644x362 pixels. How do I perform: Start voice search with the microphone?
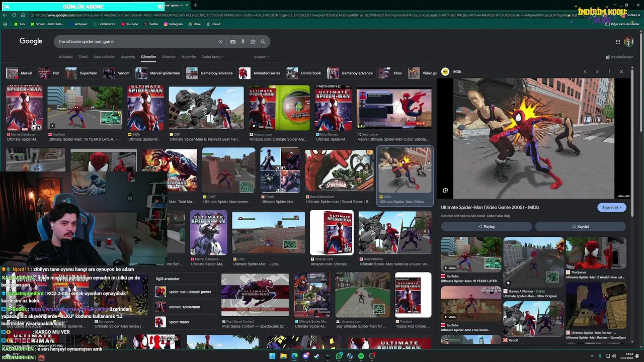[x=243, y=42]
